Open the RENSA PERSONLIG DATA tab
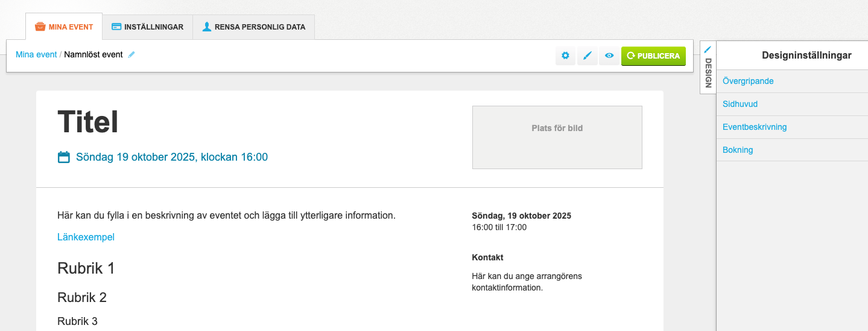868x331 pixels. tap(253, 27)
